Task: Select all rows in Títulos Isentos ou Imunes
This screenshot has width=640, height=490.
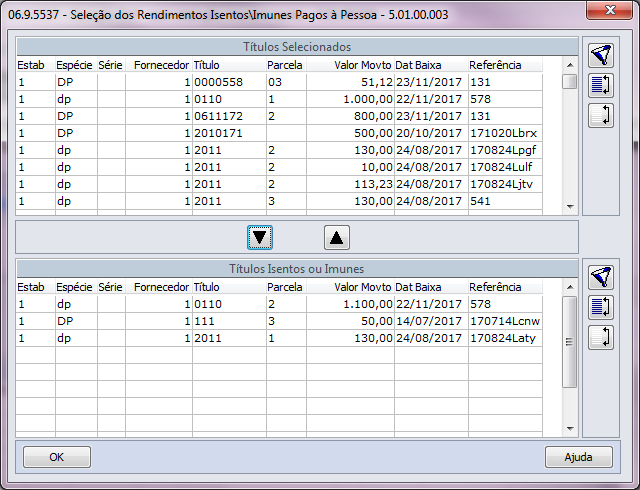Action: click(601, 307)
